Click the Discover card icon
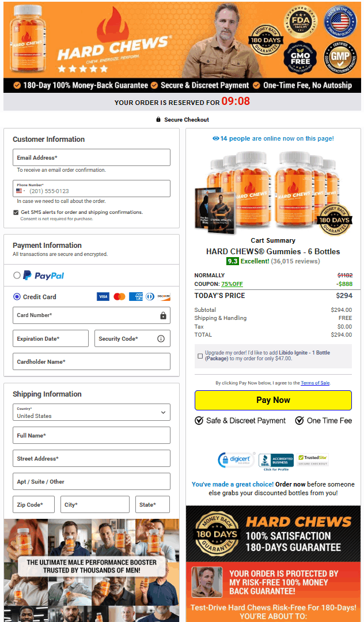The width and height of the screenshot is (364, 622). pyautogui.click(x=164, y=296)
